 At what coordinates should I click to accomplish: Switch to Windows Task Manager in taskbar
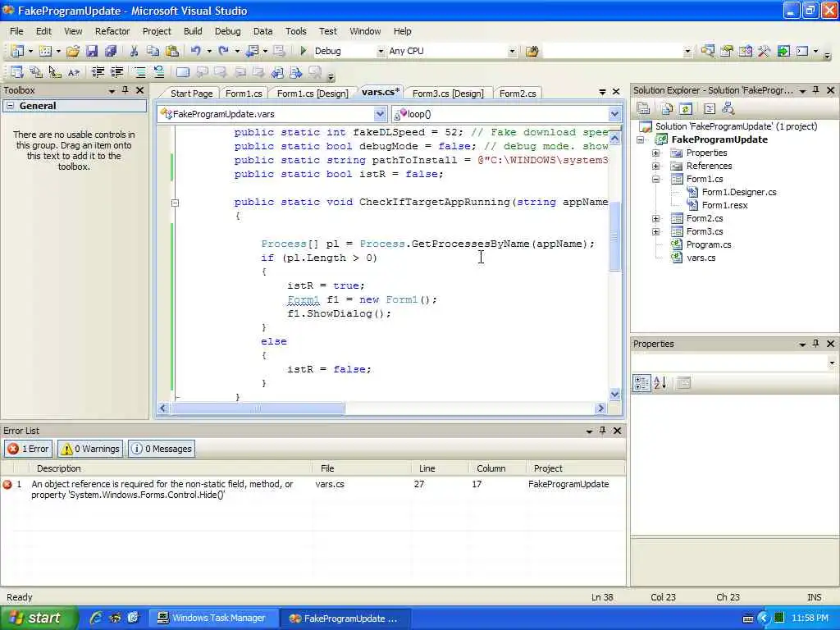(213, 618)
